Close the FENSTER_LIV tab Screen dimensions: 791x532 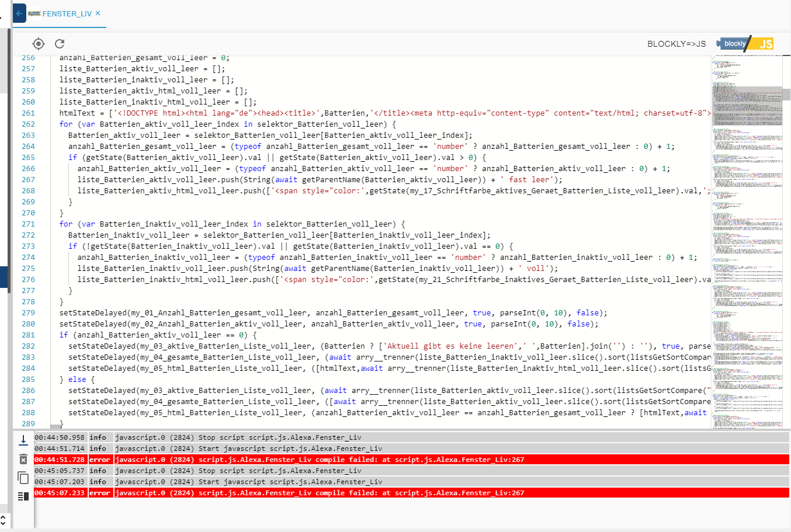98,13
